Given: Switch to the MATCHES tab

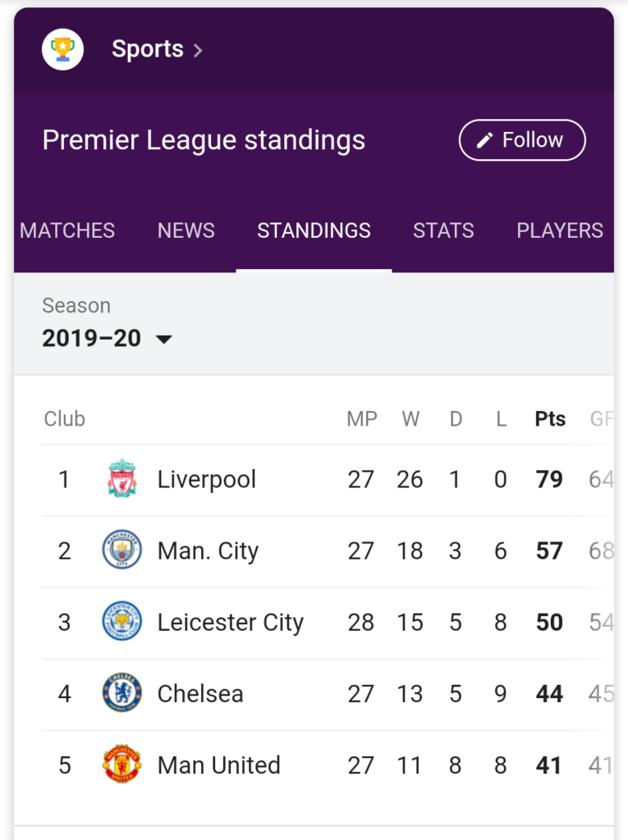Looking at the screenshot, I should [67, 231].
